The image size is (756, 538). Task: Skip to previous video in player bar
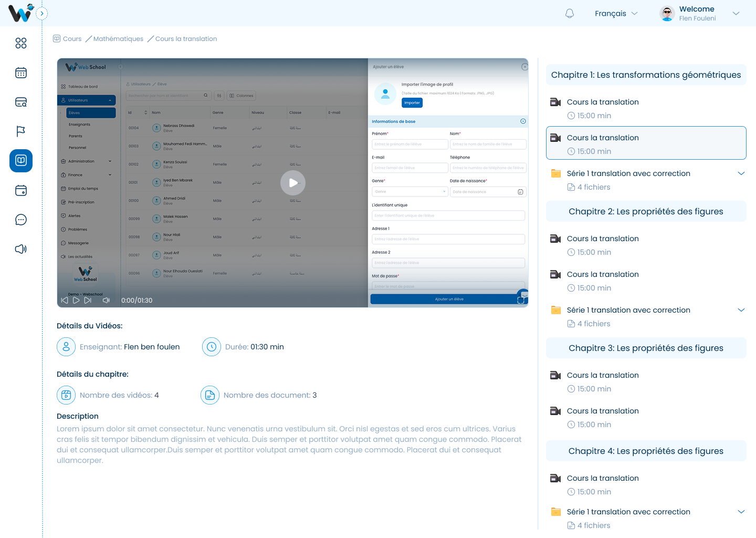coord(65,301)
